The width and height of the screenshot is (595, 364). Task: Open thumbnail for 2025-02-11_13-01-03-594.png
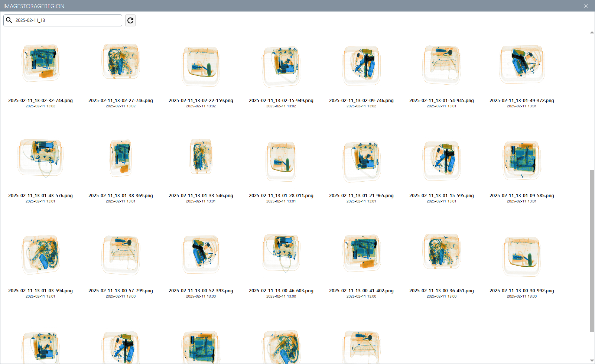(40, 254)
